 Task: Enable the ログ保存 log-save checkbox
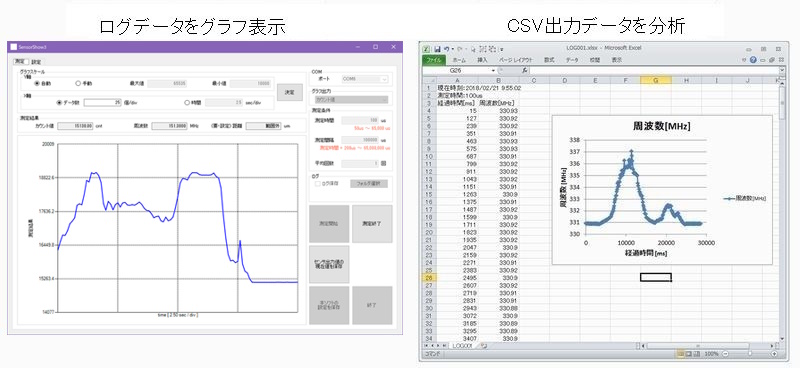[317, 184]
